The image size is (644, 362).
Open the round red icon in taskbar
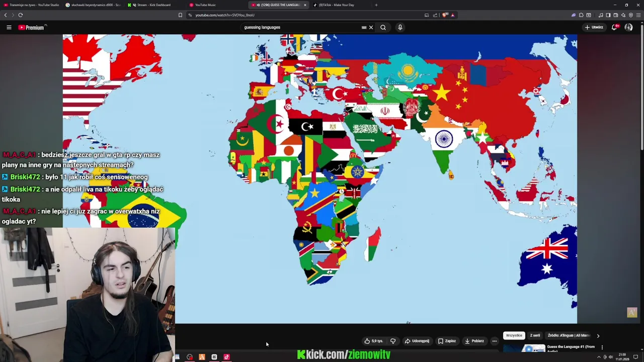click(190, 357)
